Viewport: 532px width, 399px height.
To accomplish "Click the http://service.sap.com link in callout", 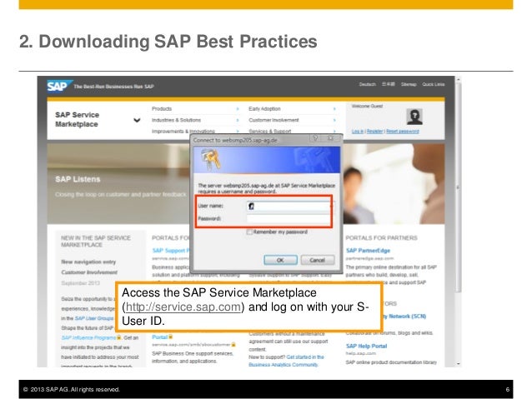I will click(183, 307).
